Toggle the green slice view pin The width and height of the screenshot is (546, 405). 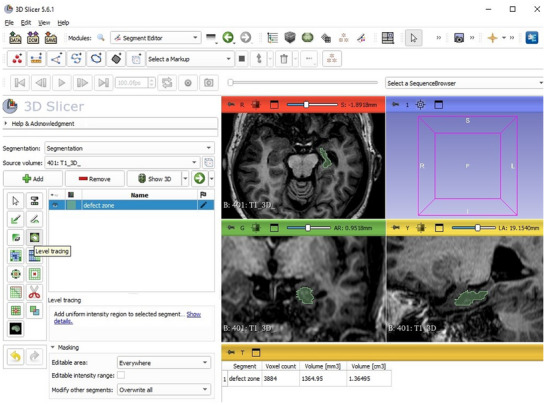point(231,228)
